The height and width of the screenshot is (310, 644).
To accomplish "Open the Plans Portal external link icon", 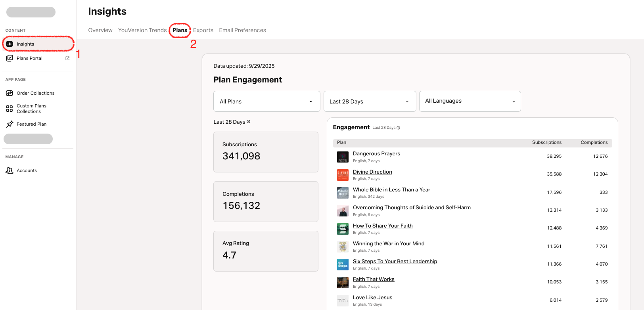I will coord(67,58).
